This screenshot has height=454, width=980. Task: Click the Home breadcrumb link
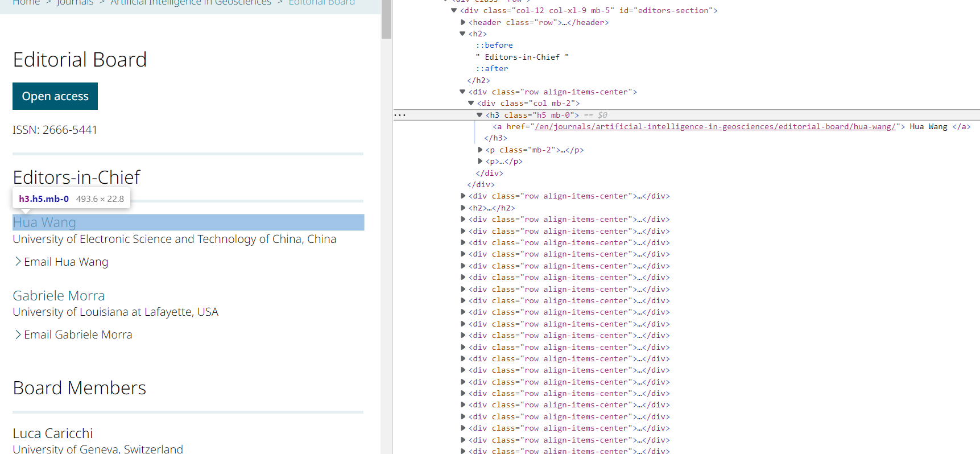click(x=26, y=3)
